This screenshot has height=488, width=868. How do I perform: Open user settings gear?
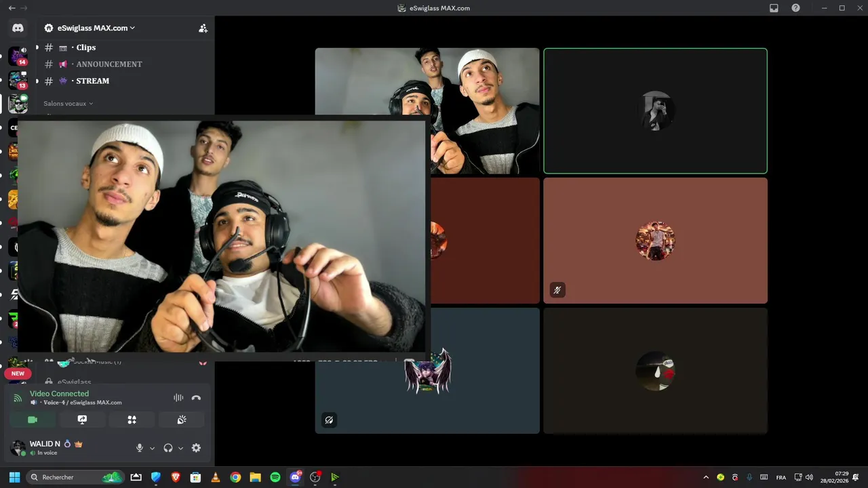196,448
